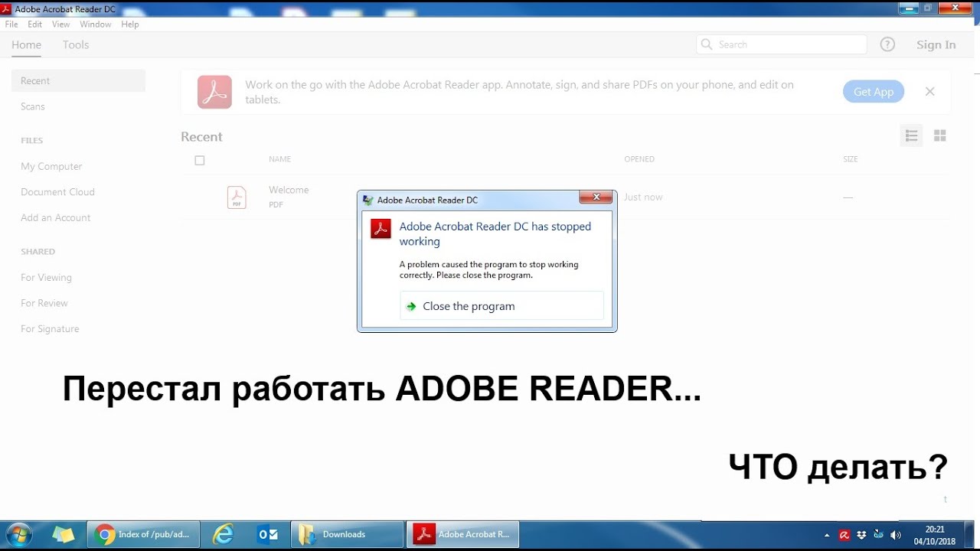This screenshot has height=551, width=980.
Task: Switch to the Tools tab
Action: 76,44
